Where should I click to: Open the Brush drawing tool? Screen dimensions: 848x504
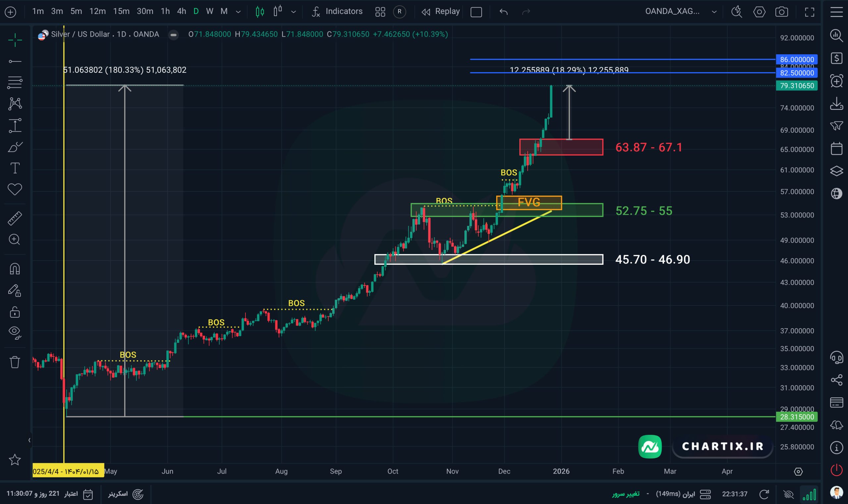click(15, 147)
